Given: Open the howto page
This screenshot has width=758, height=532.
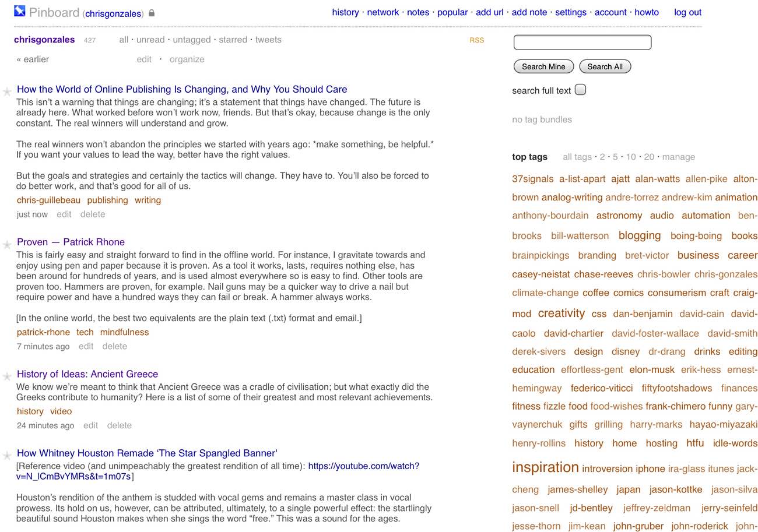Looking at the screenshot, I should [x=647, y=12].
